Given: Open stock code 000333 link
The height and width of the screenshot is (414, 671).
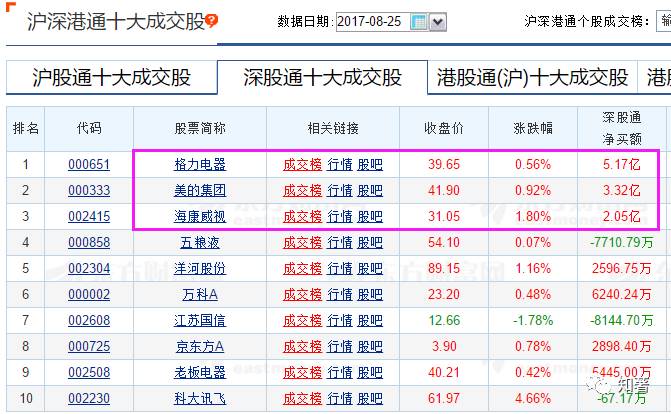Looking at the screenshot, I should click(x=89, y=191).
